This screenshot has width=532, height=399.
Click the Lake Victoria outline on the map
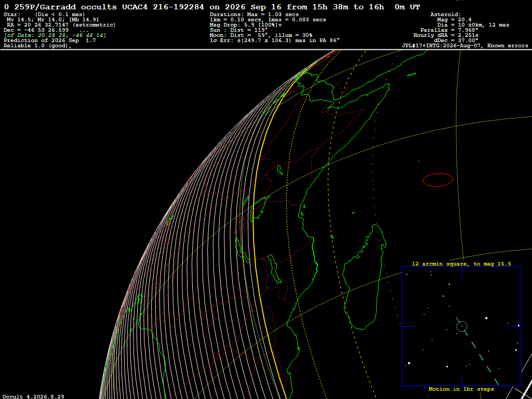280,169
